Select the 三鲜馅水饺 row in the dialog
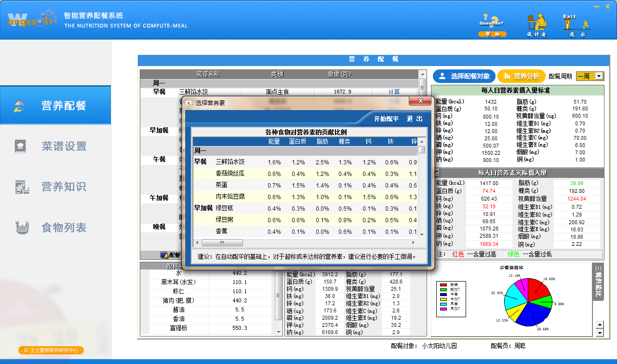Viewport: 617px width, 364px height. click(305, 162)
